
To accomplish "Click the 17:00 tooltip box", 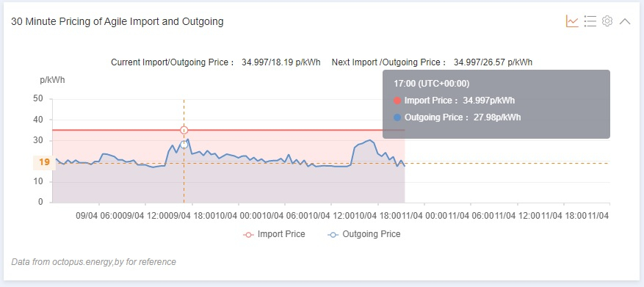I will pos(496,104).
